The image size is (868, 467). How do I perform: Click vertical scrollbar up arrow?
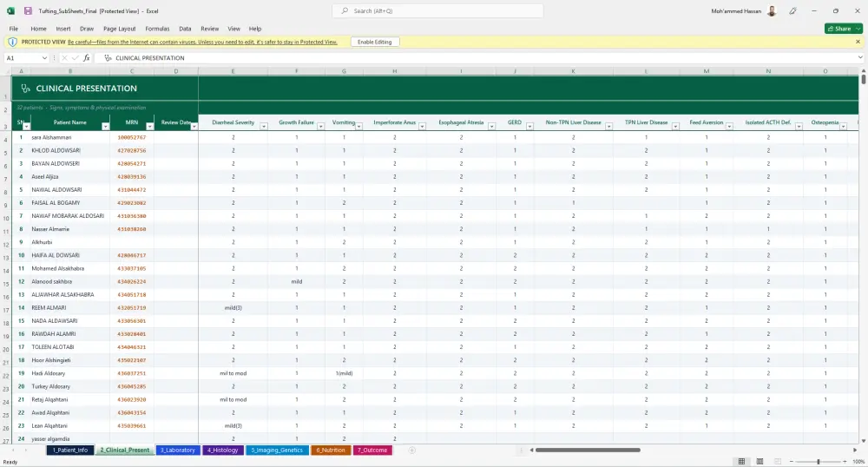[863, 71]
